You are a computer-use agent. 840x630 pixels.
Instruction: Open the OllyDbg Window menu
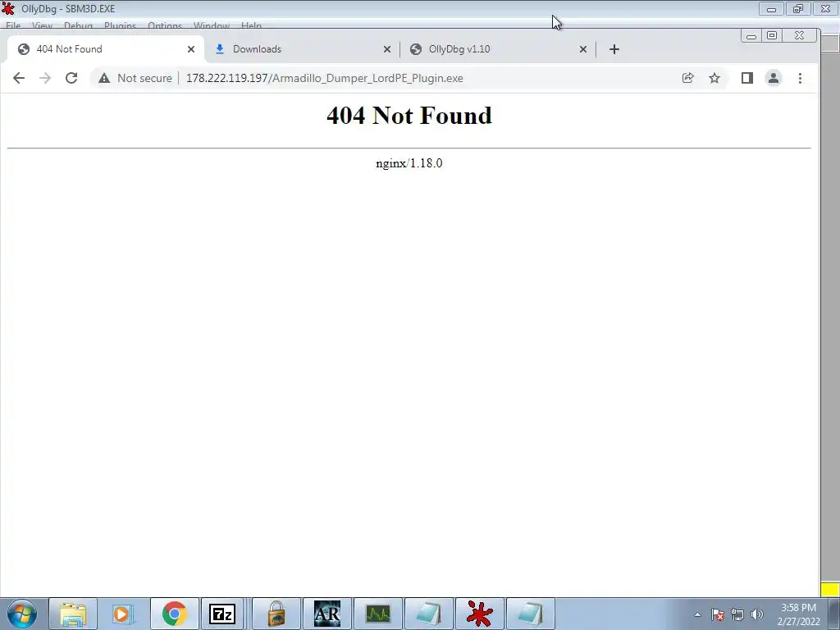[x=212, y=25]
